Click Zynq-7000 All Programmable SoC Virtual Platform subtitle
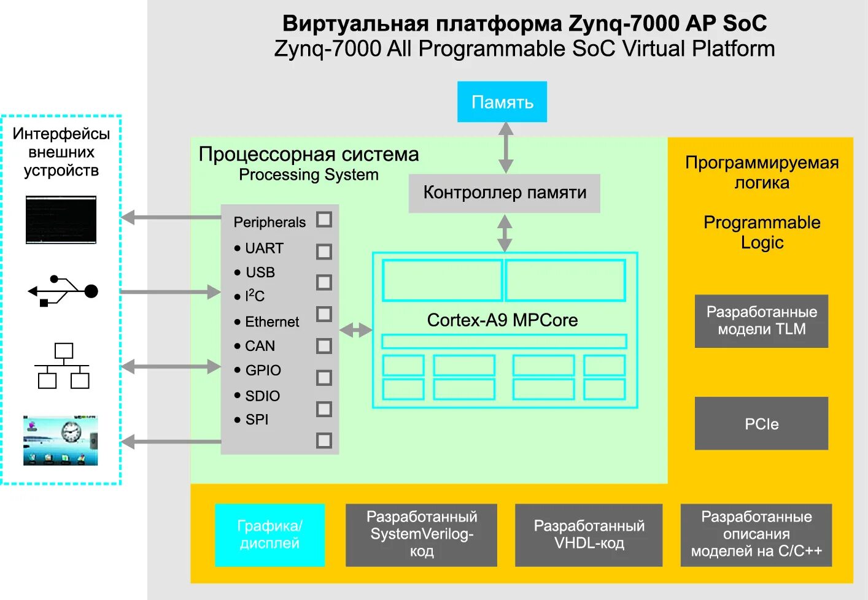The width and height of the screenshot is (868, 600). tap(524, 48)
